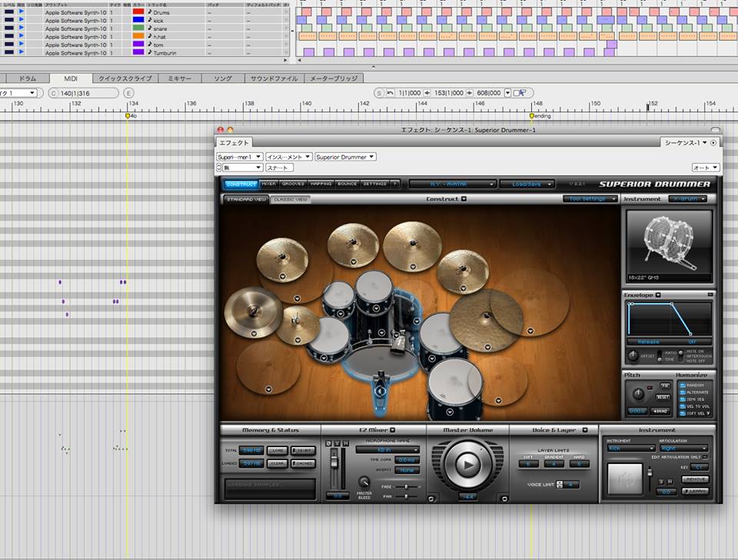Click the play arrow of the snare track
Viewport: 738px width, 560px height.
(22, 28)
